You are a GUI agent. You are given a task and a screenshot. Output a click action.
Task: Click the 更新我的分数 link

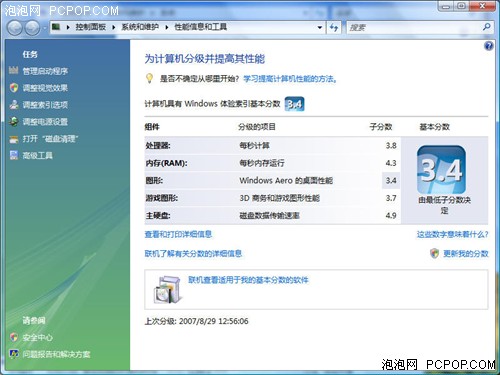coord(466,254)
